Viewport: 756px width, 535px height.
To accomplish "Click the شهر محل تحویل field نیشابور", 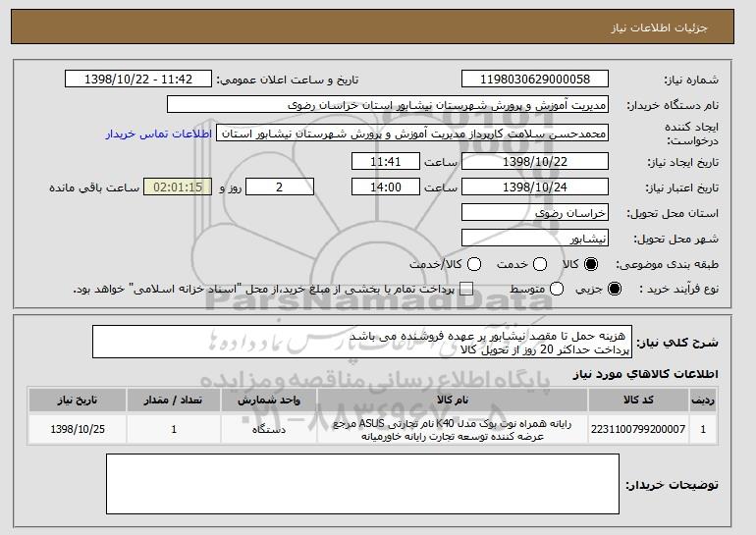I will [x=535, y=239].
